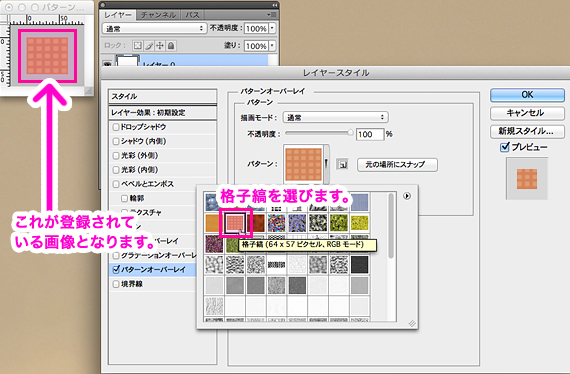The height and width of the screenshot is (374, 570).
Task: Click the pattern overlay 不透明度 slider handle
Action: click(350, 133)
